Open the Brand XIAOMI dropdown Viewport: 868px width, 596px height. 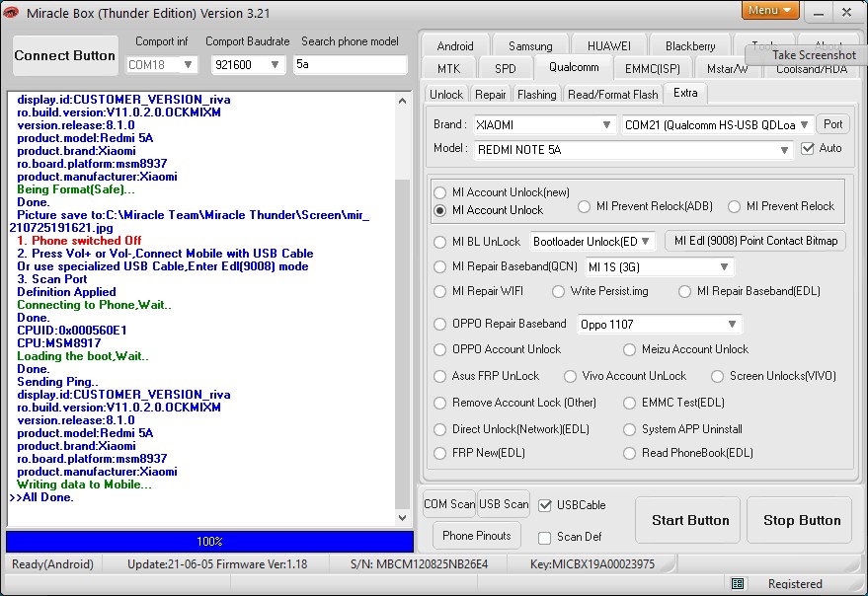544,125
